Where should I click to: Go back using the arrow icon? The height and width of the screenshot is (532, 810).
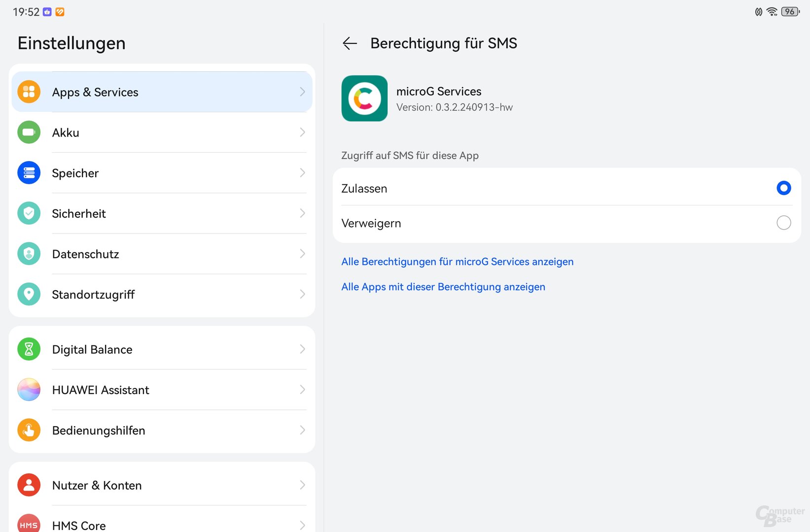350,43
